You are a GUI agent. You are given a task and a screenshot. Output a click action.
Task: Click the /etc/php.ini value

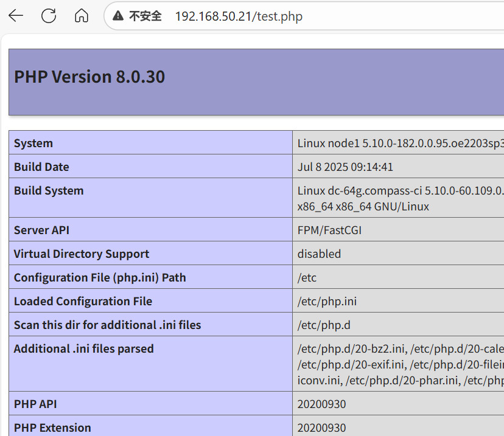tap(327, 302)
